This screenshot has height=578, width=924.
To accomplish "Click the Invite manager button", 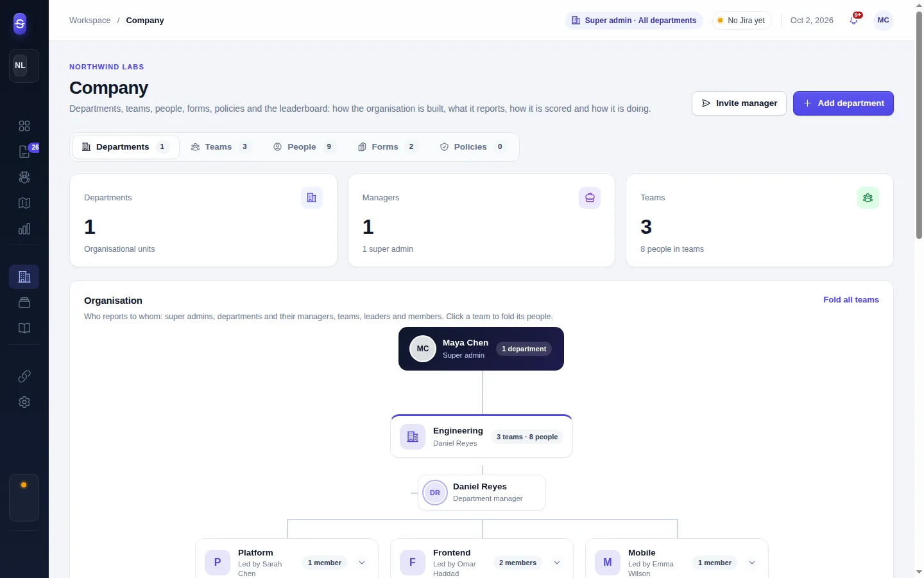I will tap(739, 103).
